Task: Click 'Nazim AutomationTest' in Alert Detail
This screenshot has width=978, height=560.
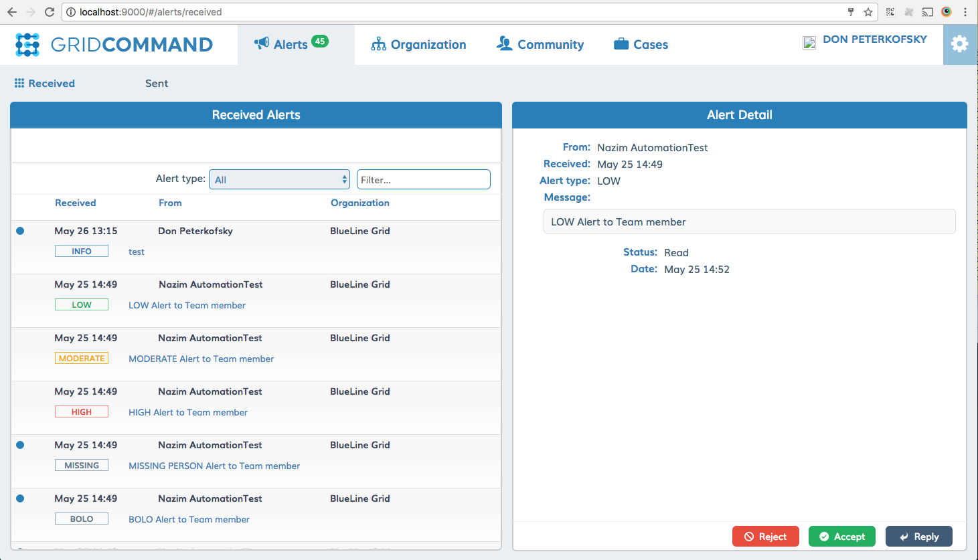Action: [x=653, y=147]
